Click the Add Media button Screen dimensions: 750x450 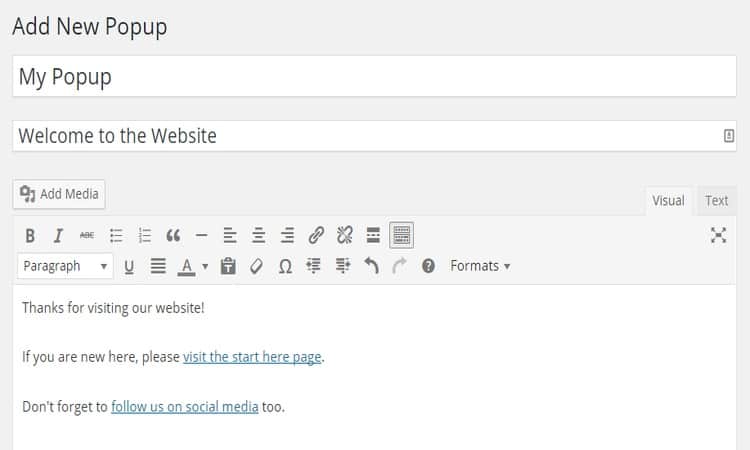(59, 194)
